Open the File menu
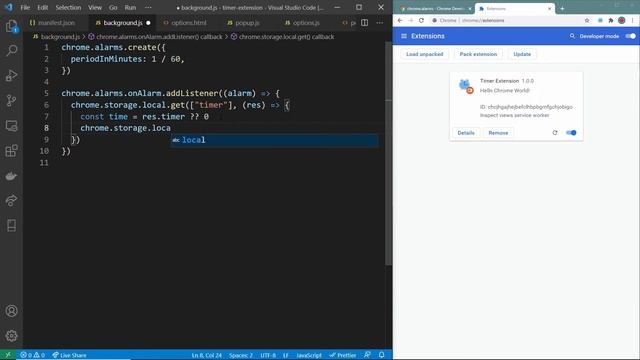The image size is (640, 360). (25, 7)
